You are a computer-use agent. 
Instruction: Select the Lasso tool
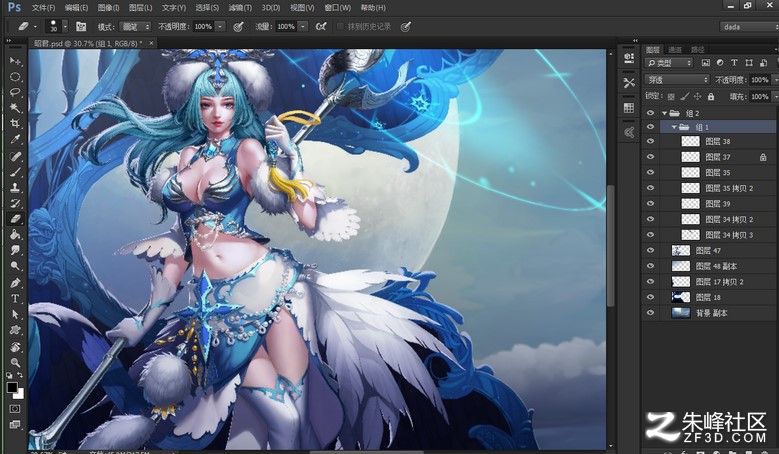tap(15, 92)
